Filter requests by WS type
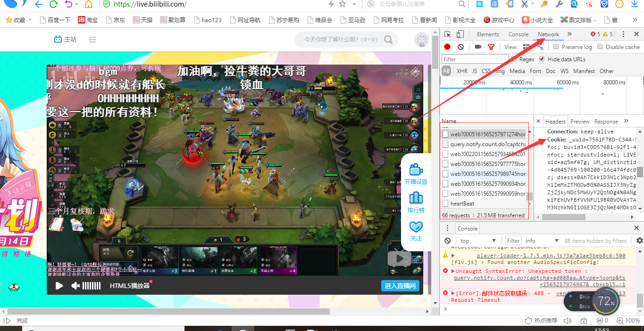Screen dimensions: 644x331 coord(565,71)
